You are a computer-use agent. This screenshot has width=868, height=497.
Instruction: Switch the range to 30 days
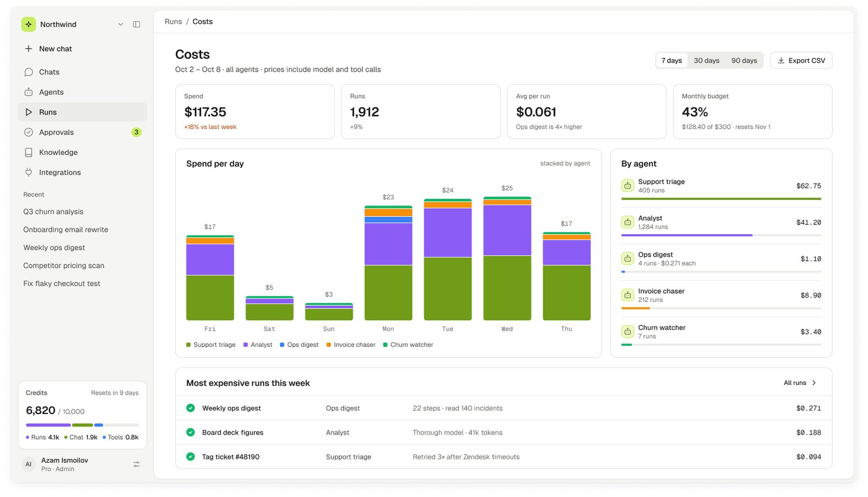(706, 61)
